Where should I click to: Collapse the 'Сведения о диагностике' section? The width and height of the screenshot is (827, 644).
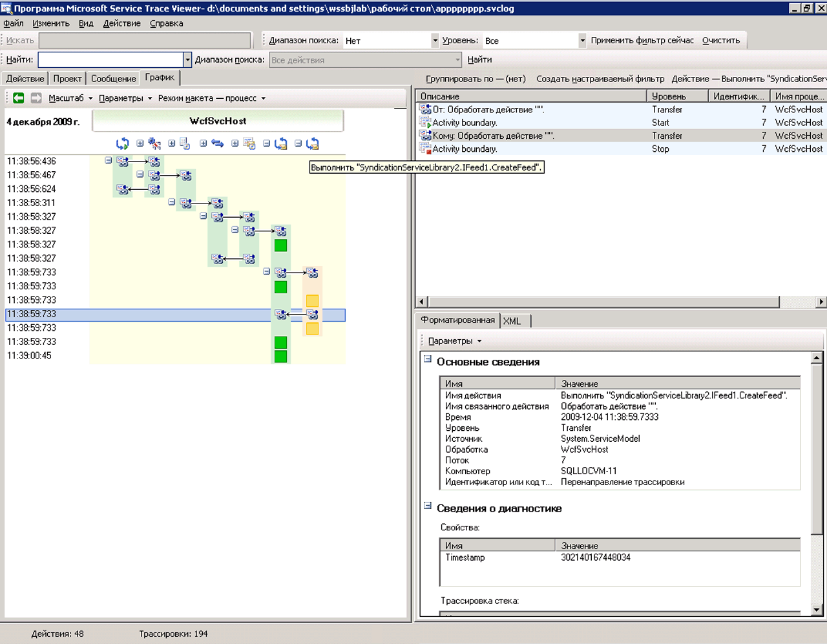click(428, 506)
